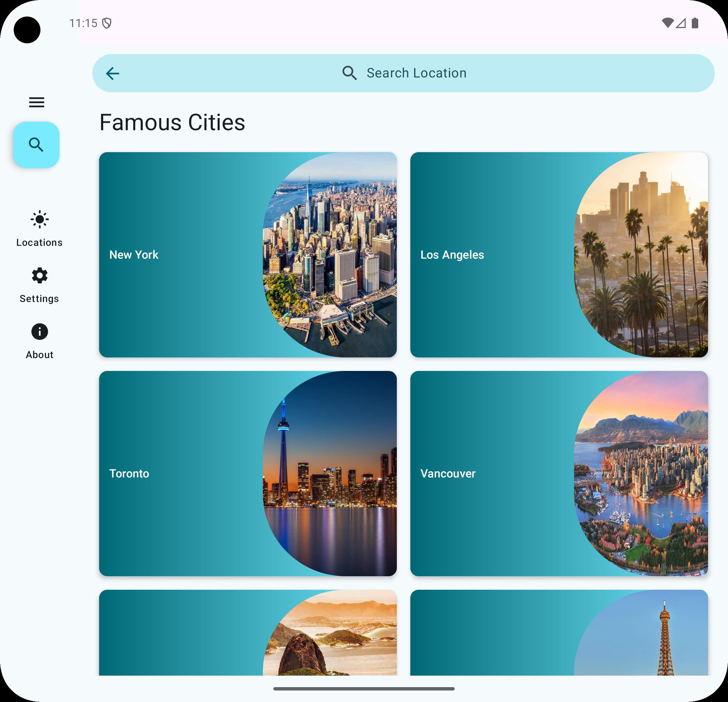Tap the bottom gesture navigation handle
Viewport: 728px width, 702px height.
pyautogui.click(x=364, y=688)
